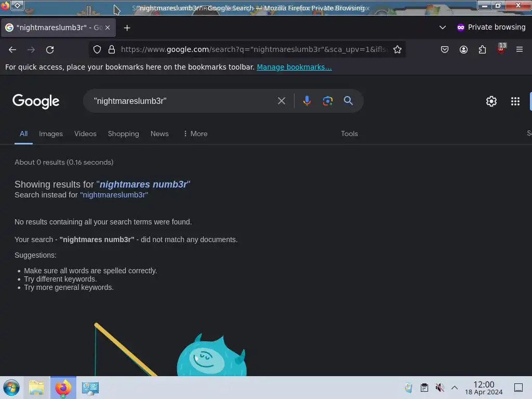This screenshot has height=399, width=532.
Task: Switch to the Videos tab
Action: (x=86, y=134)
